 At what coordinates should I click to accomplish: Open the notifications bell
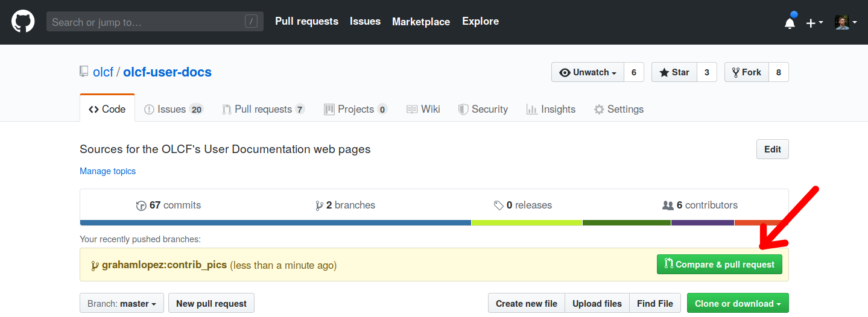tap(790, 23)
